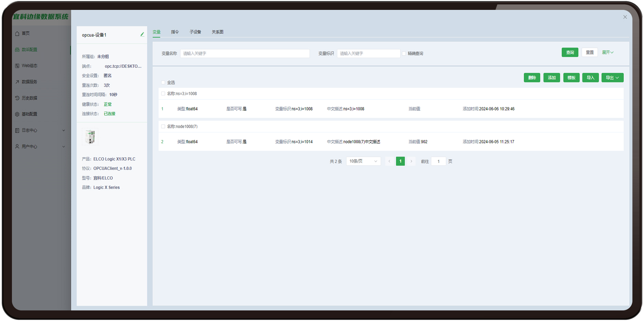The width and height of the screenshot is (644, 322).
Task: Enable the 精确查询 checkbox
Action: point(404,53)
